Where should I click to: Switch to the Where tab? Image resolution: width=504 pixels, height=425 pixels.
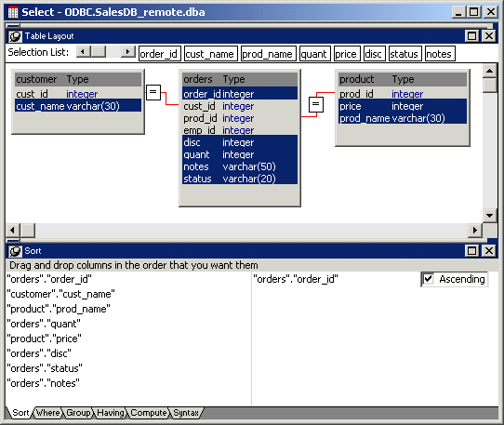47,413
